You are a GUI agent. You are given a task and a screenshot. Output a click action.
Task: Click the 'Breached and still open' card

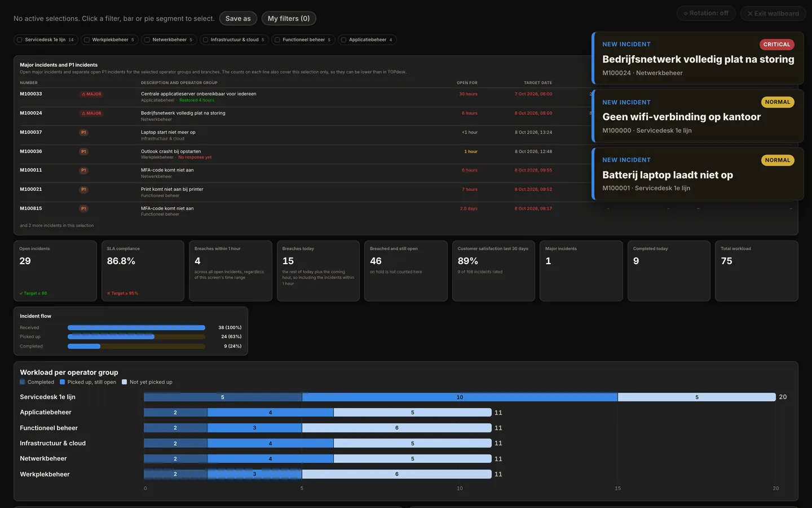tap(406, 271)
